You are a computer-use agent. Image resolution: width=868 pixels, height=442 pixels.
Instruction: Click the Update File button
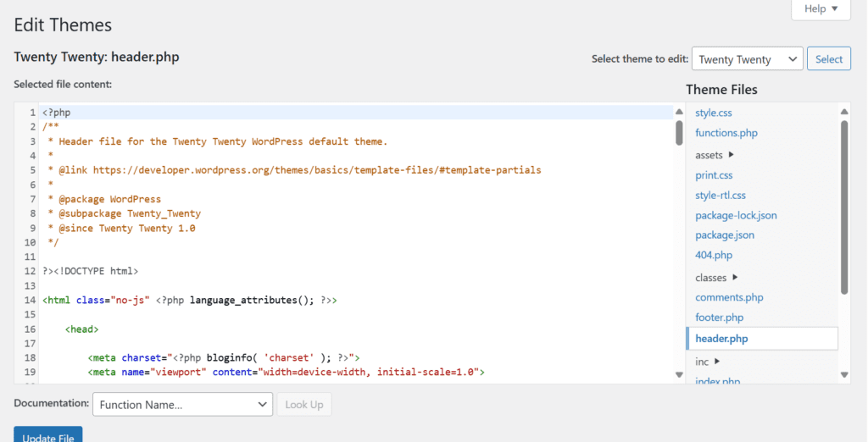click(48, 435)
